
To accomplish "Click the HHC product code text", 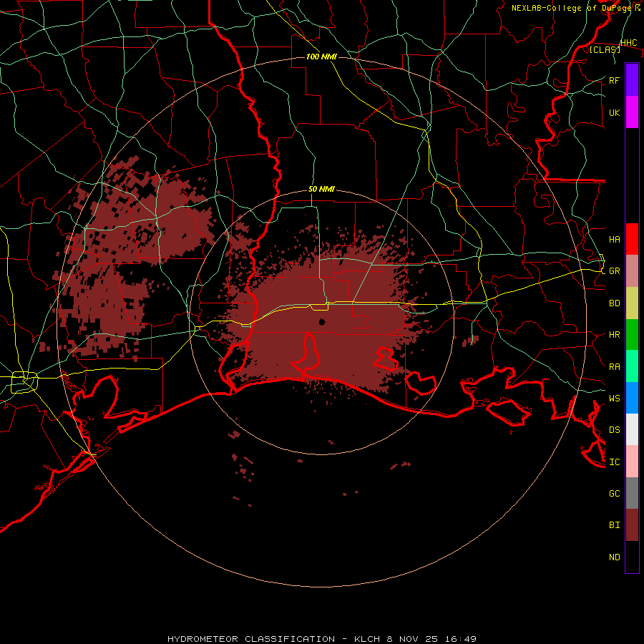I will [628, 43].
